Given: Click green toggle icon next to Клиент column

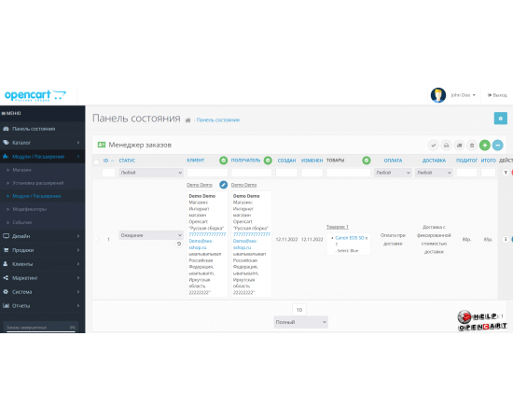Looking at the screenshot, I should click(224, 161).
